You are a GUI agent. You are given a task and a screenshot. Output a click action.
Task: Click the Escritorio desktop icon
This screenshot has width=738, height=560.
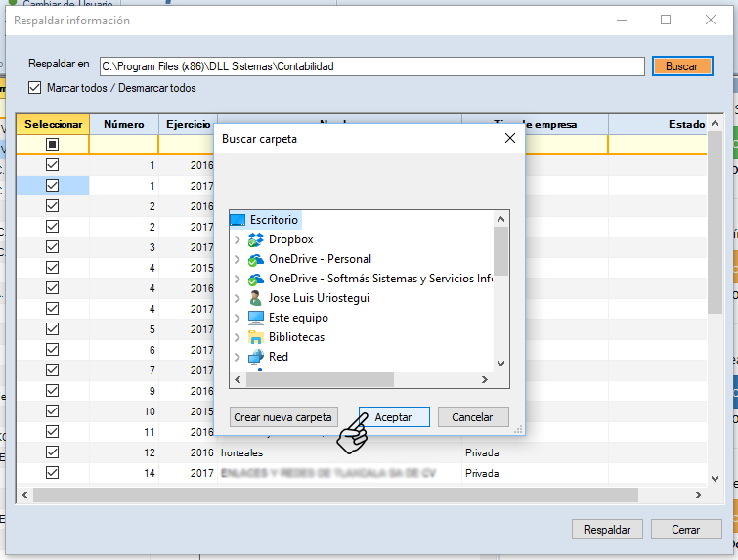(x=238, y=220)
